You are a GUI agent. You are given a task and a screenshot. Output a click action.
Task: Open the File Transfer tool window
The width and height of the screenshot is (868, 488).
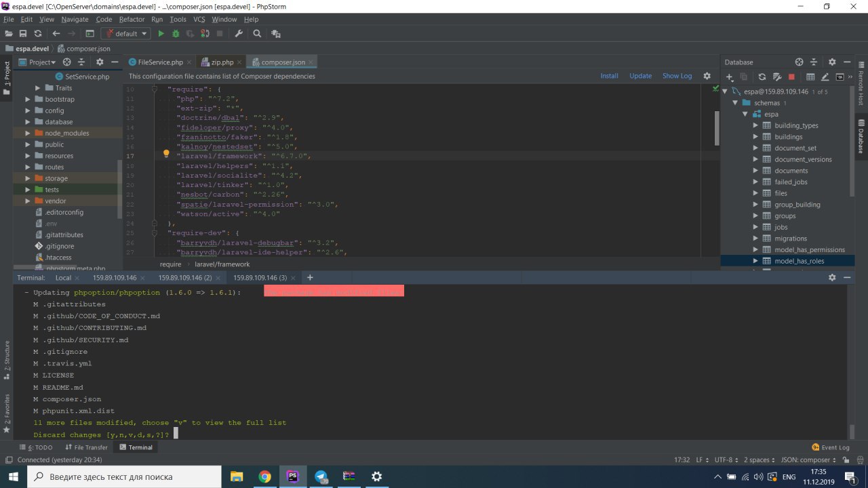[86, 447]
